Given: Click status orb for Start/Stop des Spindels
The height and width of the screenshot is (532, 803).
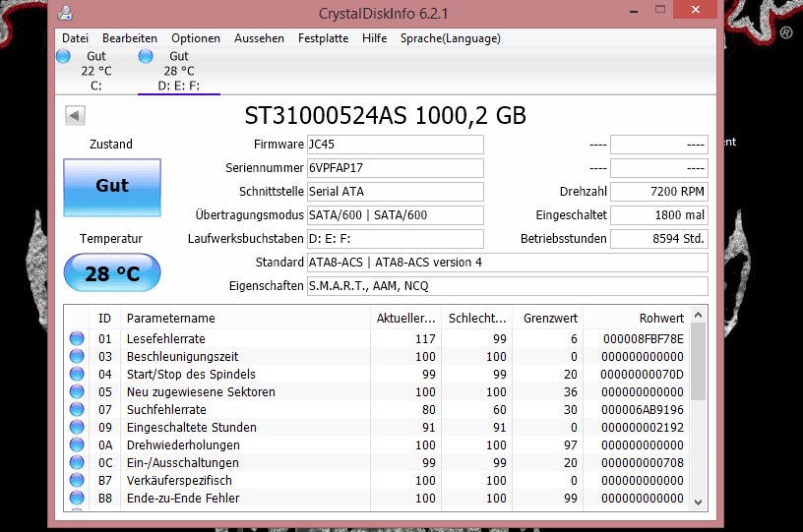Looking at the screenshot, I should [77, 374].
